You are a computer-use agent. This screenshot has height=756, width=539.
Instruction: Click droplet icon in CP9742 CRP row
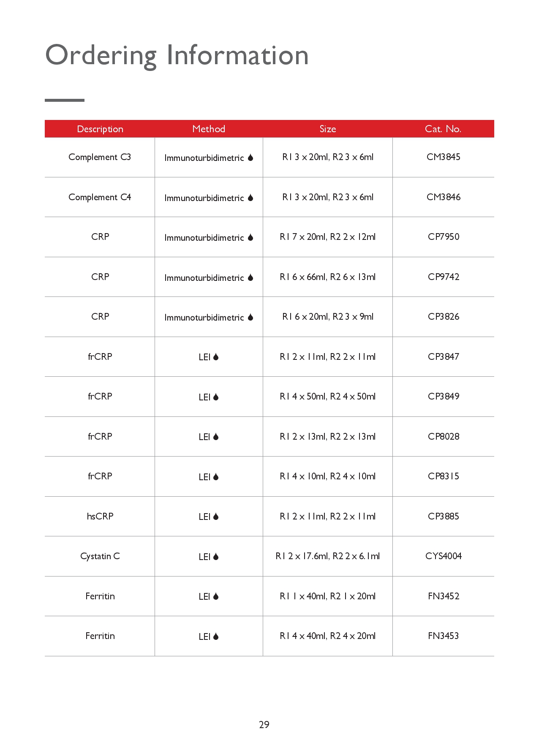click(x=250, y=277)
